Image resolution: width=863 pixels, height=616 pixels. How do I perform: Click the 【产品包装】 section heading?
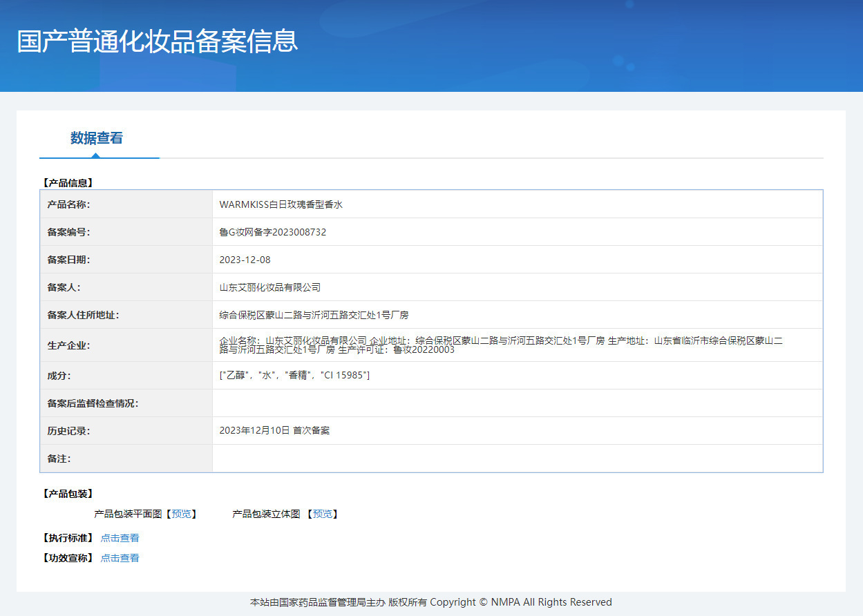68,494
